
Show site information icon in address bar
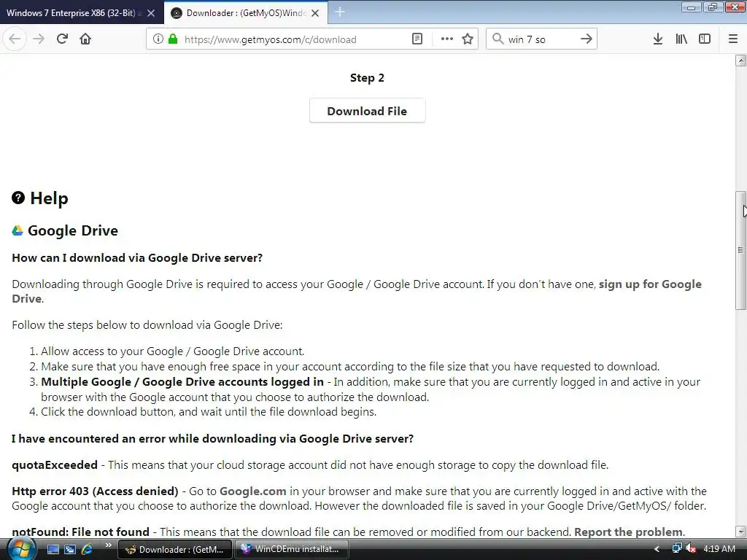click(158, 39)
